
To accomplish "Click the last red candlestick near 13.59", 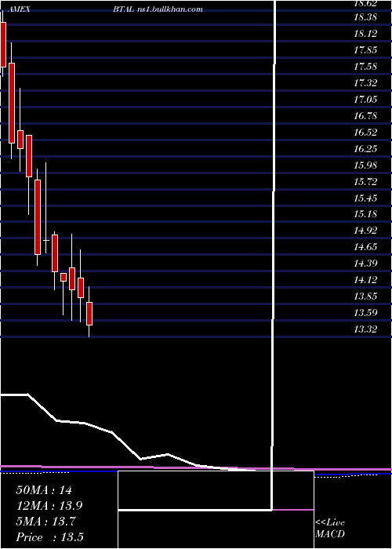I will click(89, 314).
